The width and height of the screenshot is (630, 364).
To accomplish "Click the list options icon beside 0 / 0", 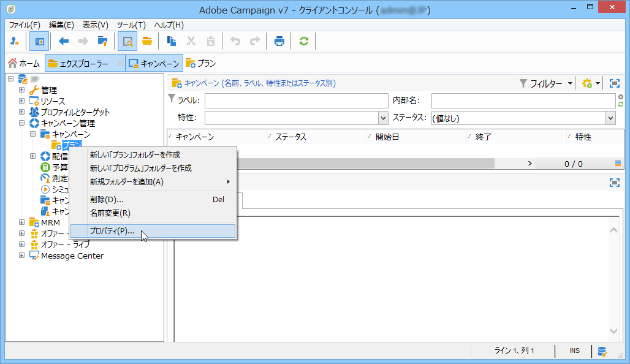I will pyautogui.click(x=618, y=164).
